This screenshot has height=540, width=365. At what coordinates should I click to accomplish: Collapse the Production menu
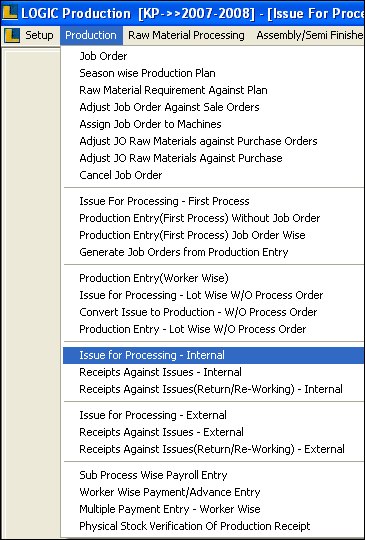(x=91, y=35)
